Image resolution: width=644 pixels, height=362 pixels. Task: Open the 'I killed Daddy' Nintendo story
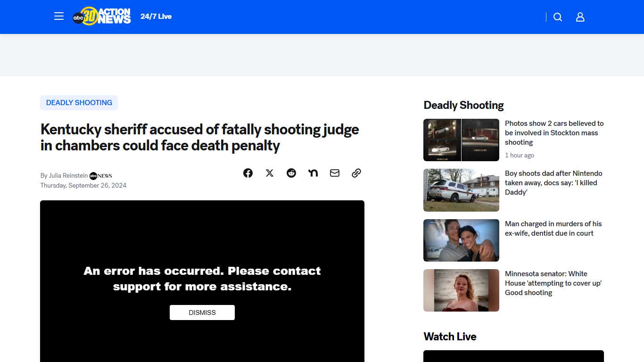pos(554,182)
